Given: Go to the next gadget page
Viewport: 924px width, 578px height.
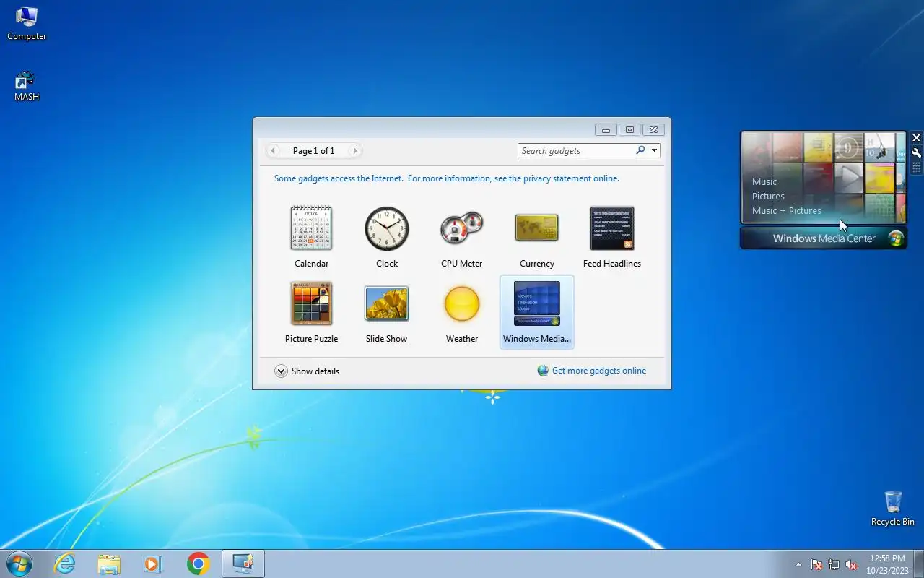Looking at the screenshot, I should pos(354,150).
